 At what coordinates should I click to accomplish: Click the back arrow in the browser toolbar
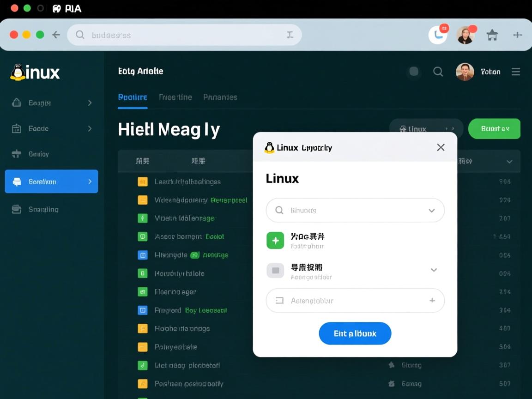56,35
